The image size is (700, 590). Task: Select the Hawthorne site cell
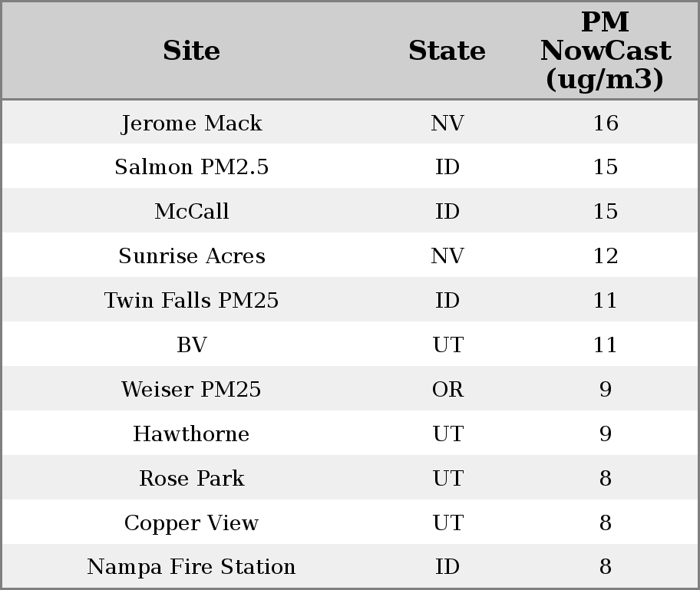[x=192, y=434]
